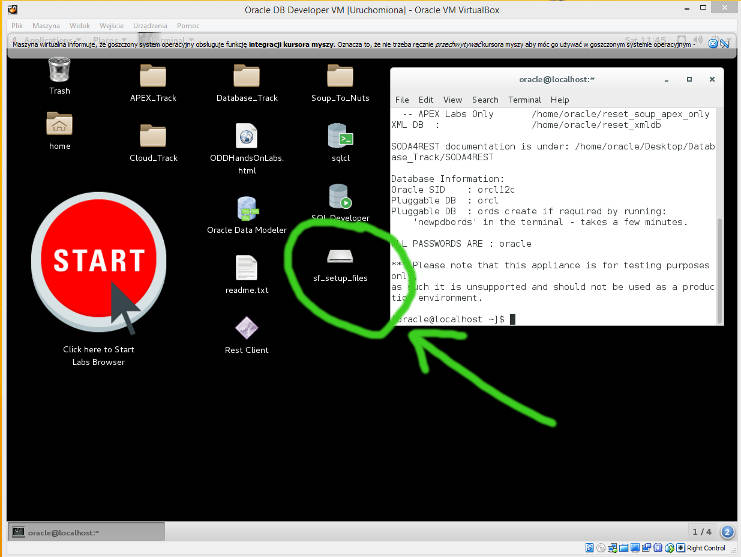Click the blue circle '2' notification badge
Image resolution: width=741 pixels, height=557 pixels.
pyautogui.click(x=727, y=531)
